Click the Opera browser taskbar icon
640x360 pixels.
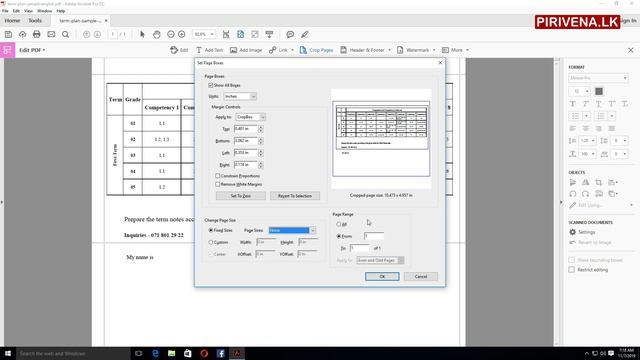(204, 353)
